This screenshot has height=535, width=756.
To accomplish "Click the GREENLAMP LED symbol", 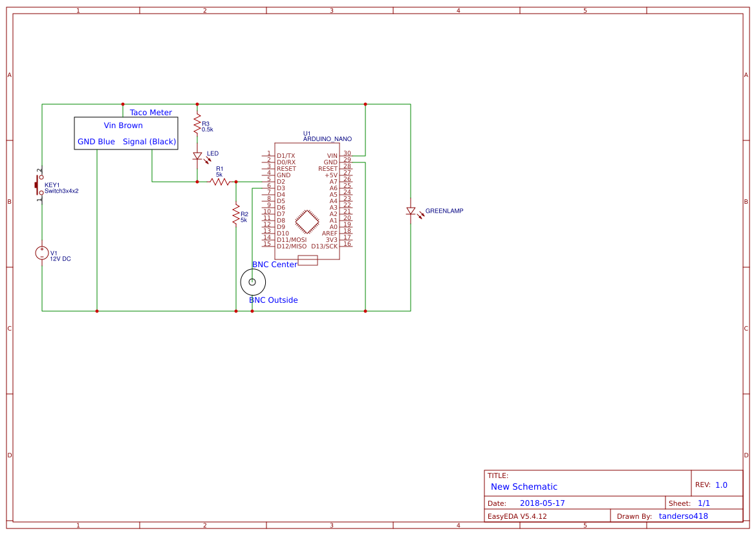I will 412,210.
